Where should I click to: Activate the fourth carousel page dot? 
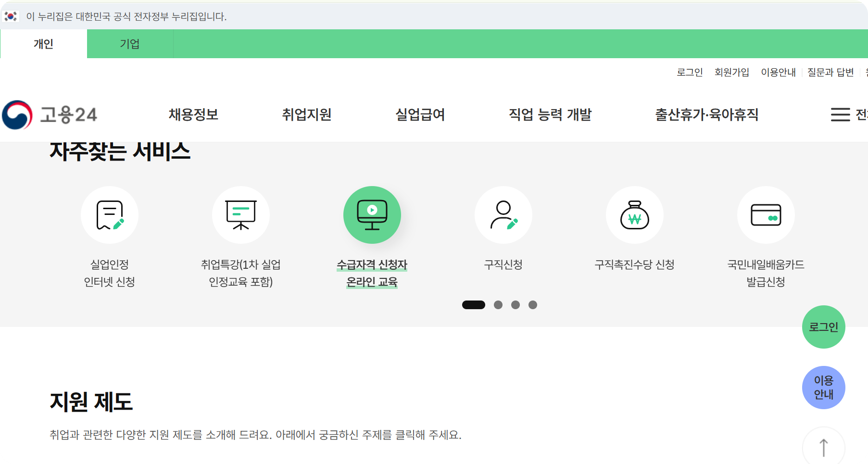(x=533, y=304)
